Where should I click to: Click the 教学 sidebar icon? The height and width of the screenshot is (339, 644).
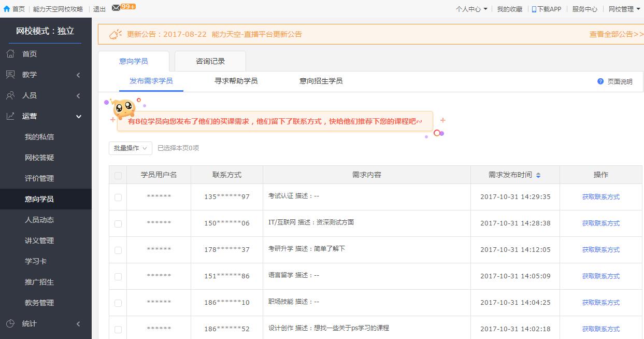(10, 75)
